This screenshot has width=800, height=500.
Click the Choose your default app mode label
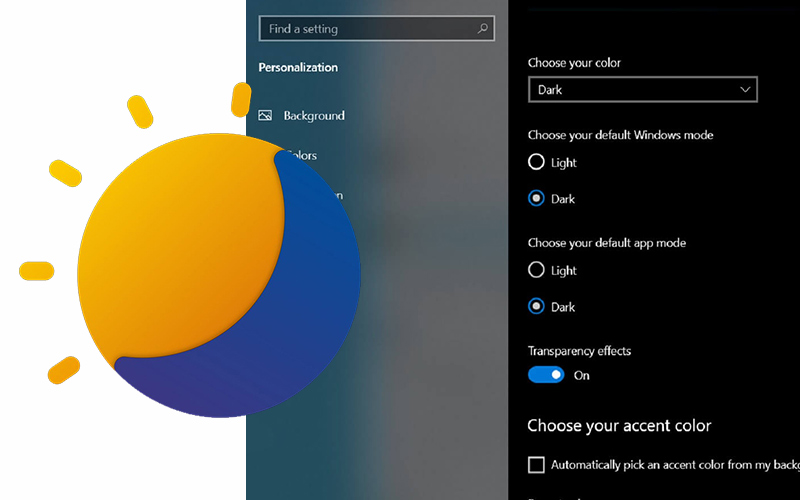click(607, 243)
